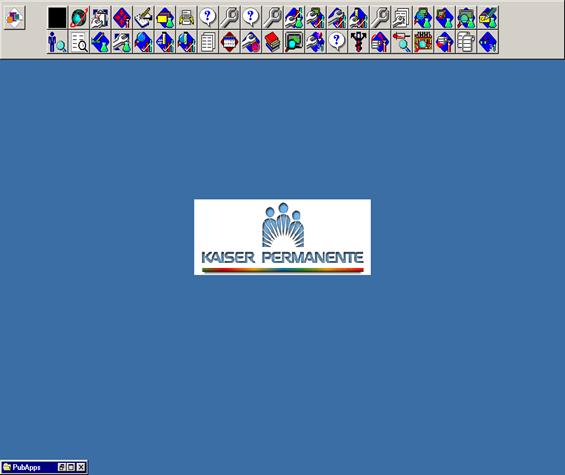This screenshot has width=565, height=475.
Task: Click the colorful shapes icon at far left
Action: [x=14, y=17]
